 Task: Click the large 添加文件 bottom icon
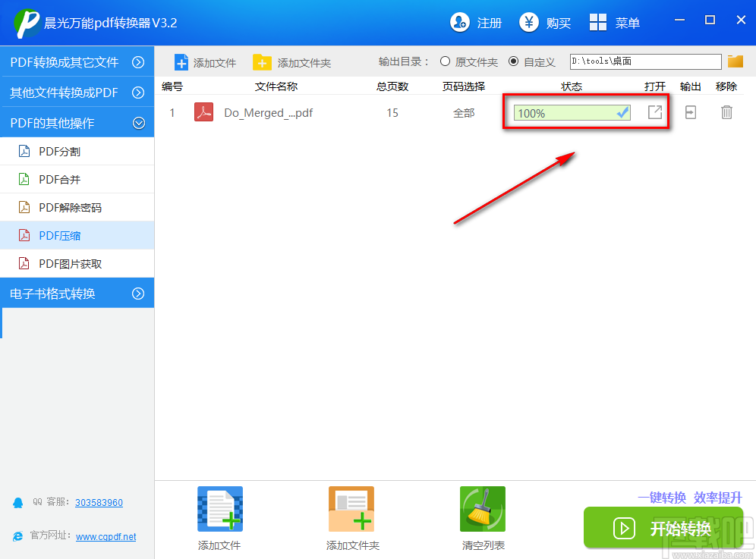(x=220, y=509)
